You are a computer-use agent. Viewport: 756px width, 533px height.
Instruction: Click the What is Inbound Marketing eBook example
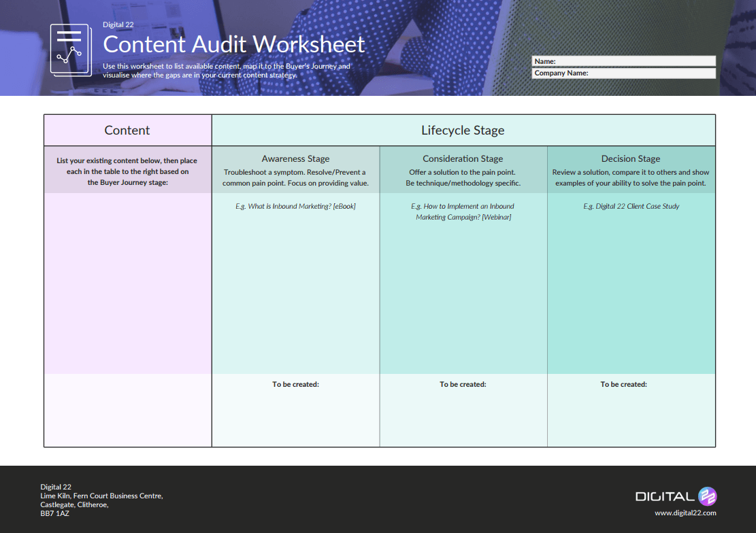tap(295, 206)
